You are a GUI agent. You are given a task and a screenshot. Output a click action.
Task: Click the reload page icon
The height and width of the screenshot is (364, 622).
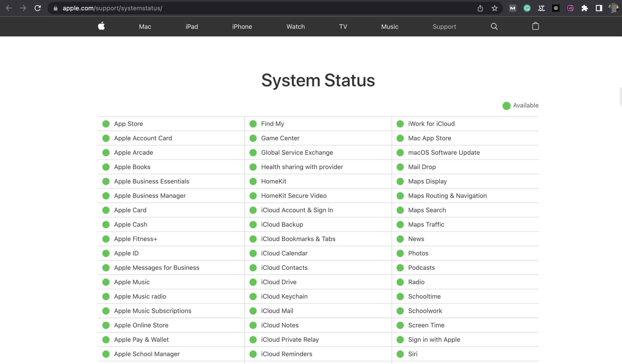pos(37,8)
